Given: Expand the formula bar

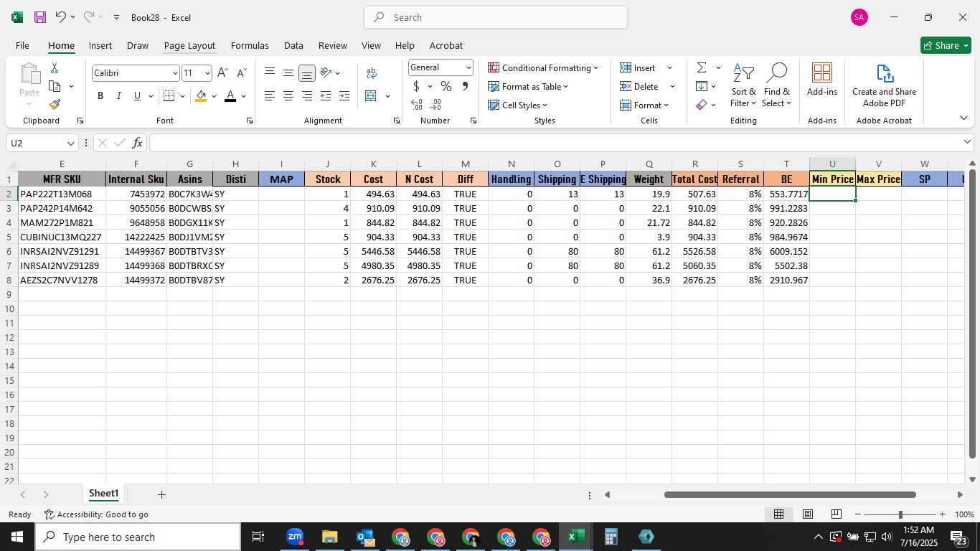Looking at the screenshot, I should (967, 143).
